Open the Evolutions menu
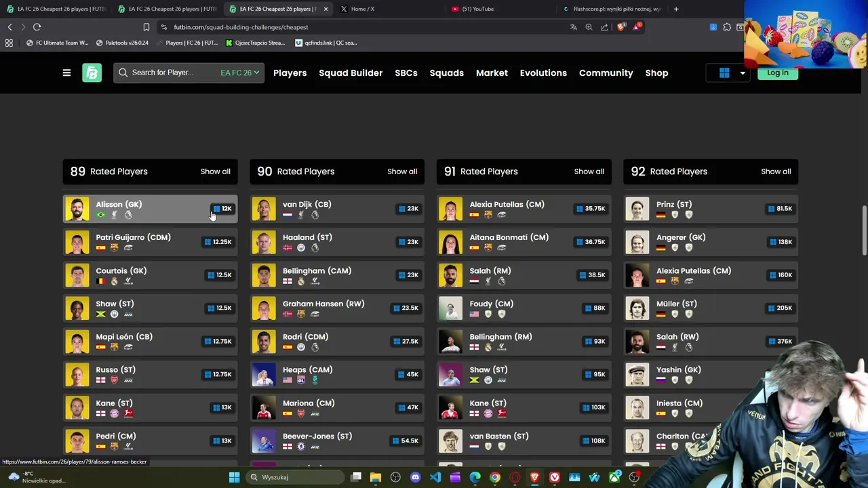 coord(543,73)
